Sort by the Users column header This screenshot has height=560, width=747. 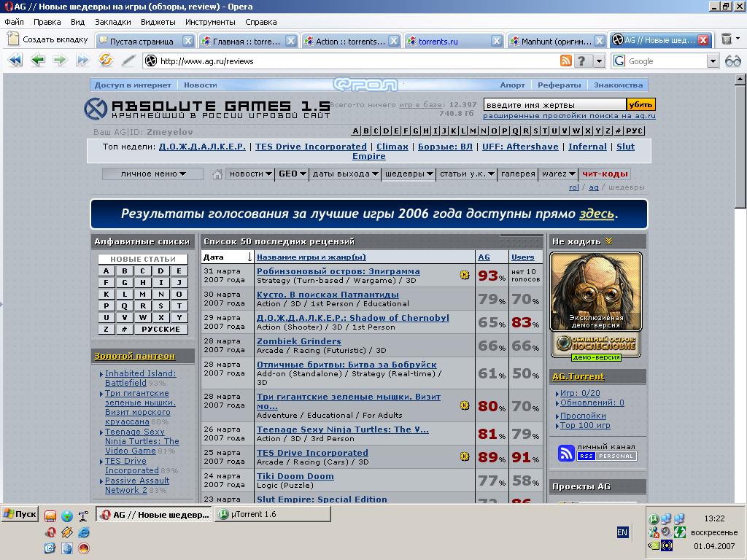tap(522, 257)
